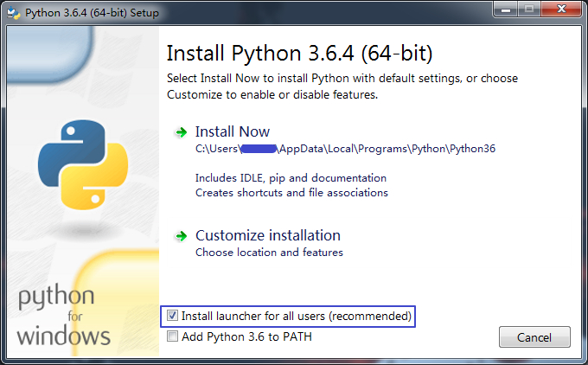Click 'Includes IDLE, pip and documentation' text
Screen dimensions: 588x365
291,178
